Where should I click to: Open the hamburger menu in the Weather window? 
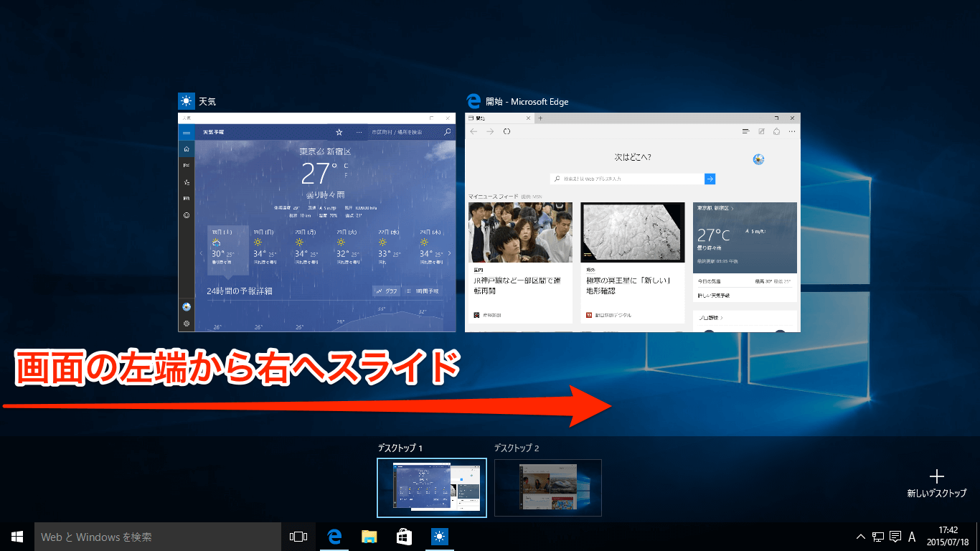187,133
